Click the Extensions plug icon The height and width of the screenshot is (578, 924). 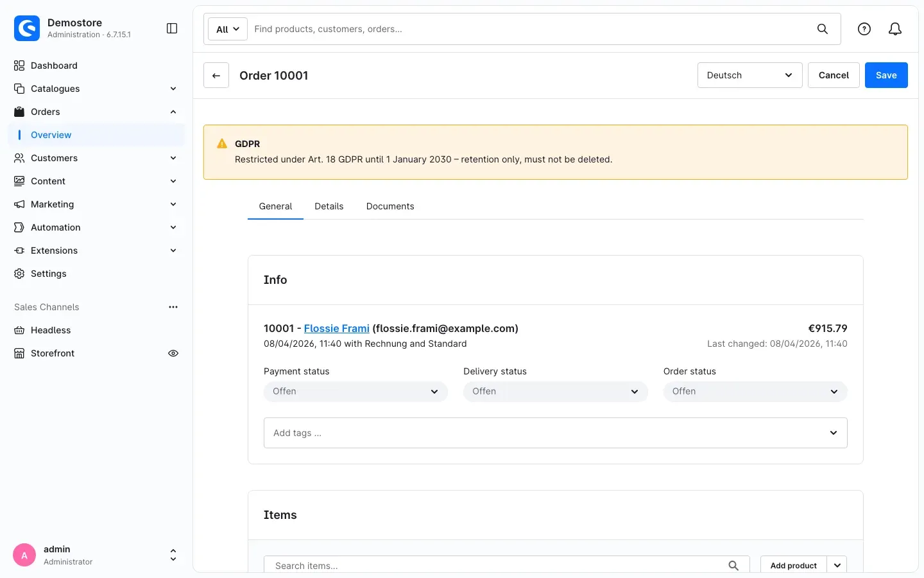coord(19,250)
